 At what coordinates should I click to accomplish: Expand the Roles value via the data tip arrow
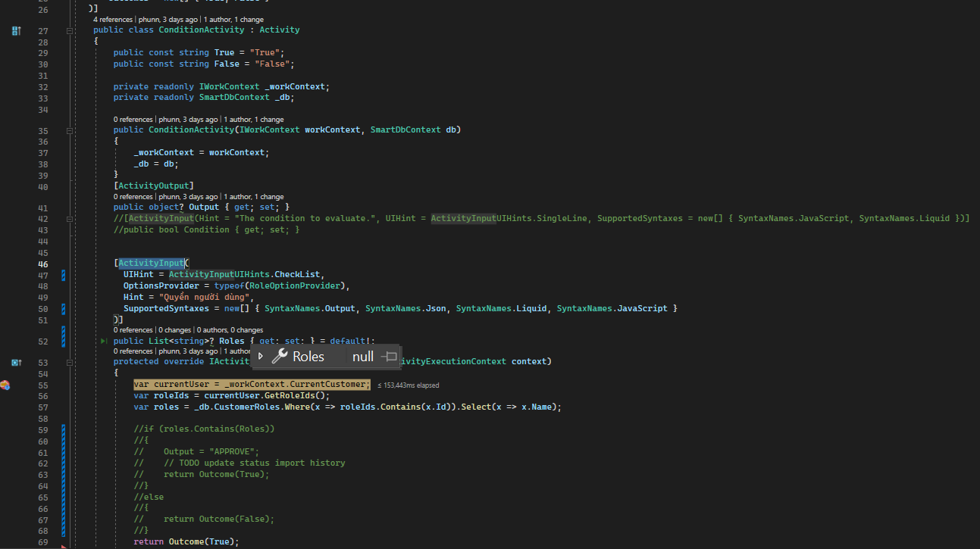coord(261,356)
